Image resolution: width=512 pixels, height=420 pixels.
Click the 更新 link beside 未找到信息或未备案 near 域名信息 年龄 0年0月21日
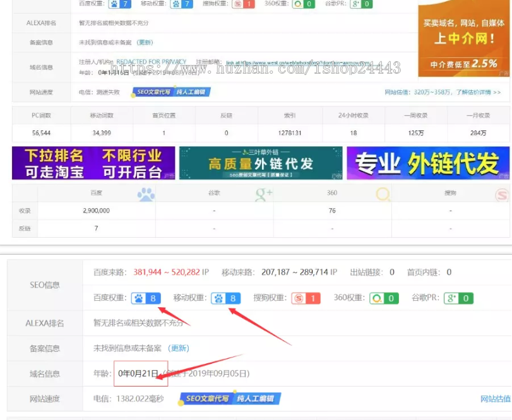(x=179, y=348)
